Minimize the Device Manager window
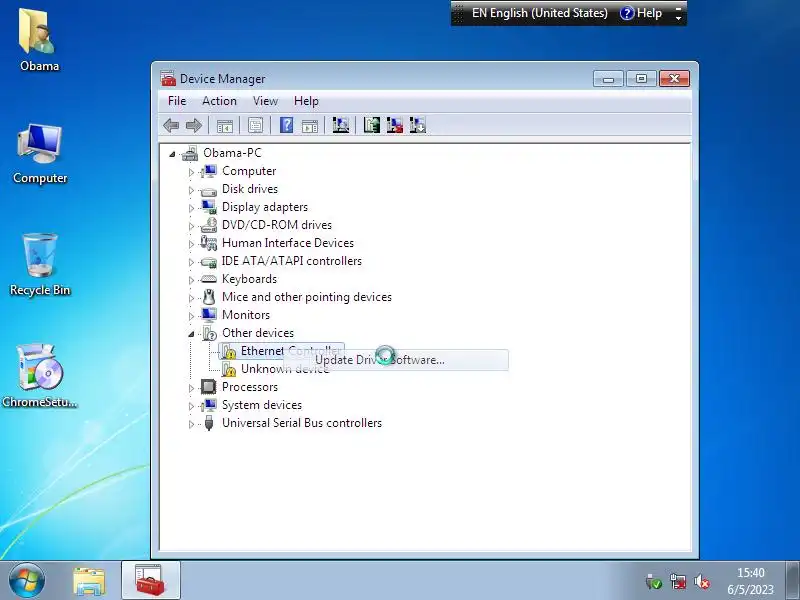Image resolution: width=800 pixels, height=600 pixels. click(608, 79)
